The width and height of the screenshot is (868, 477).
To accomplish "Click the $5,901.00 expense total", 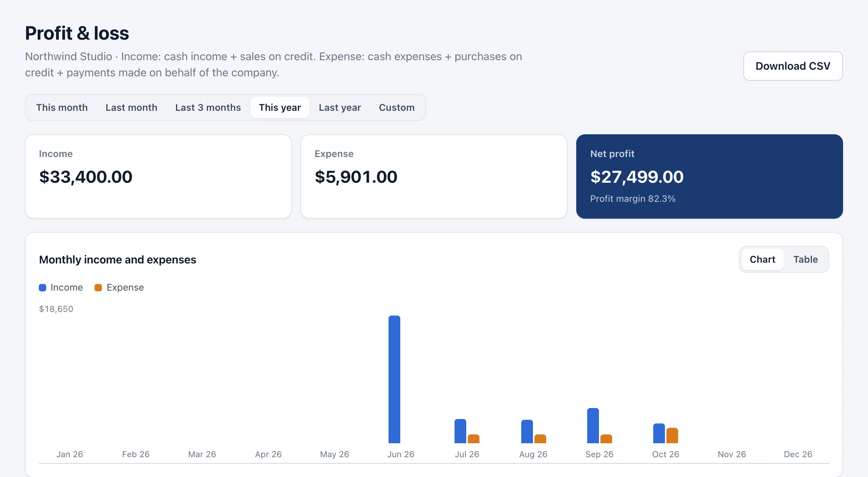I will click(356, 177).
